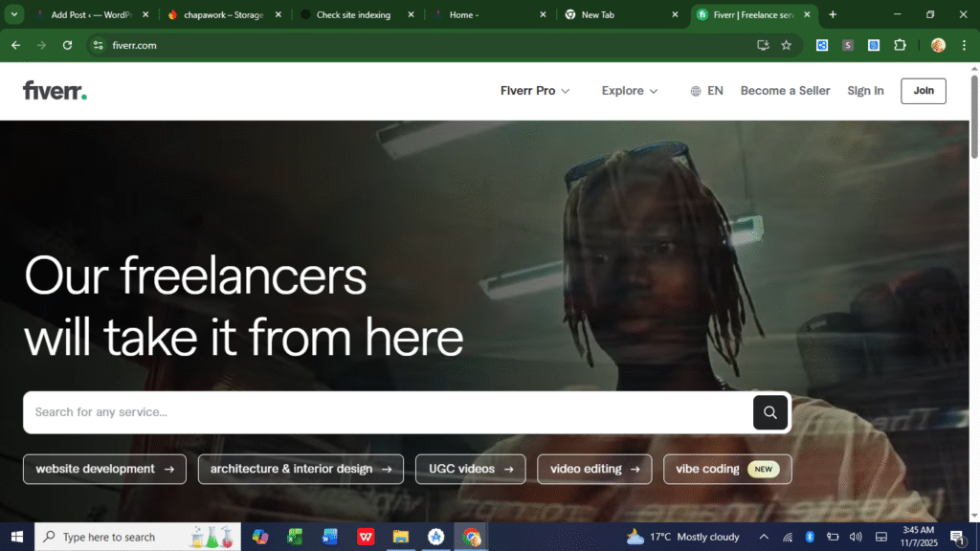Click the Fiverr logo

tap(55, 91)
